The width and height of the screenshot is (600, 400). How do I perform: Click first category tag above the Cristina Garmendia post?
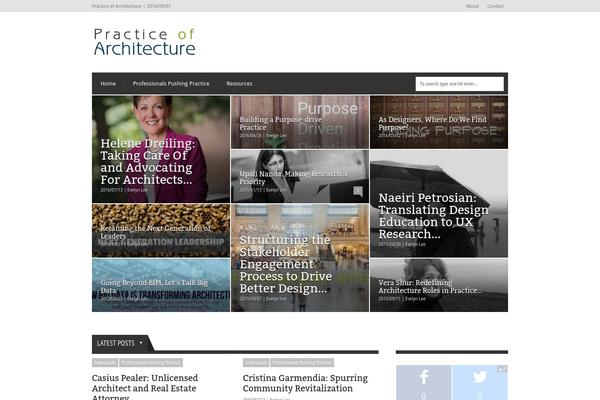256,362
